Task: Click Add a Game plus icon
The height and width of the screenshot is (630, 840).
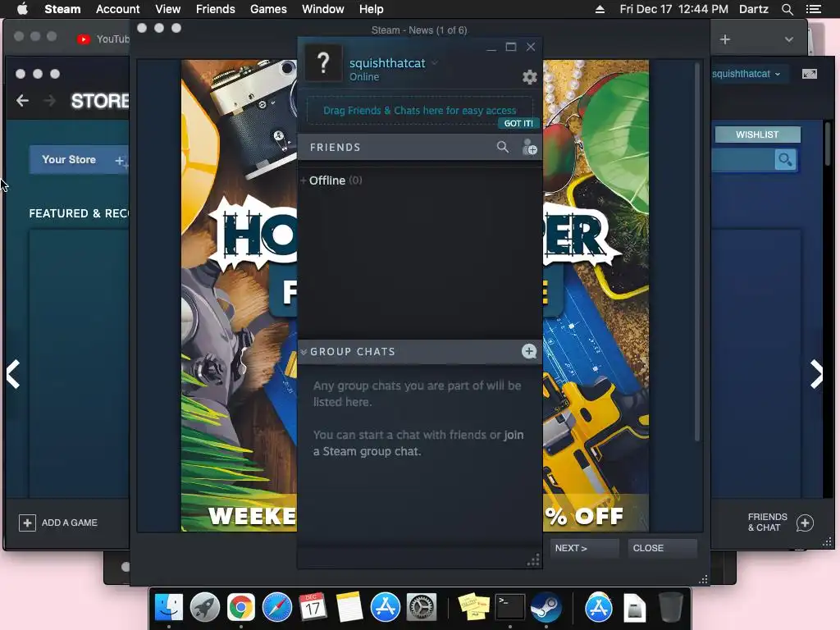Action: click(x=27, y=523)
